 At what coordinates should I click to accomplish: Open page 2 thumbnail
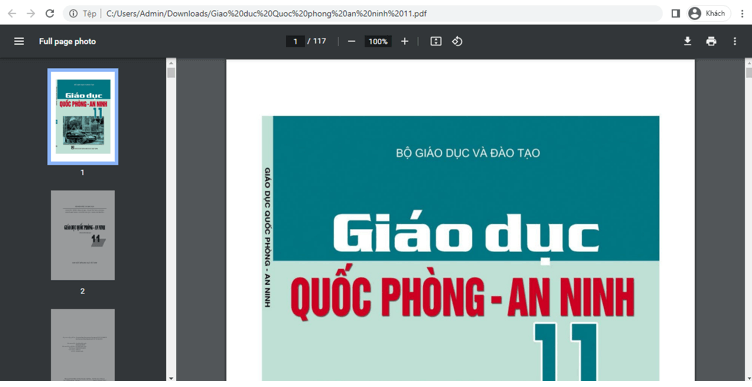point(82,235)
